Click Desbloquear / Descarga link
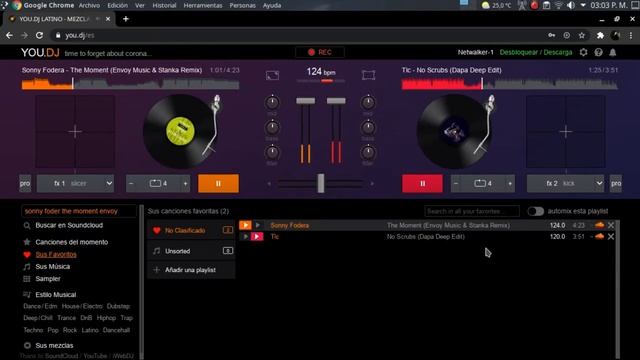 [536, 52]
